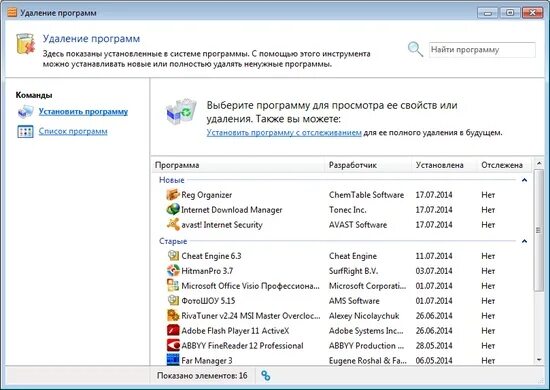Click the AMS Software developer cell
This screenshot has width=550, height=390.
tap(354, 301)
